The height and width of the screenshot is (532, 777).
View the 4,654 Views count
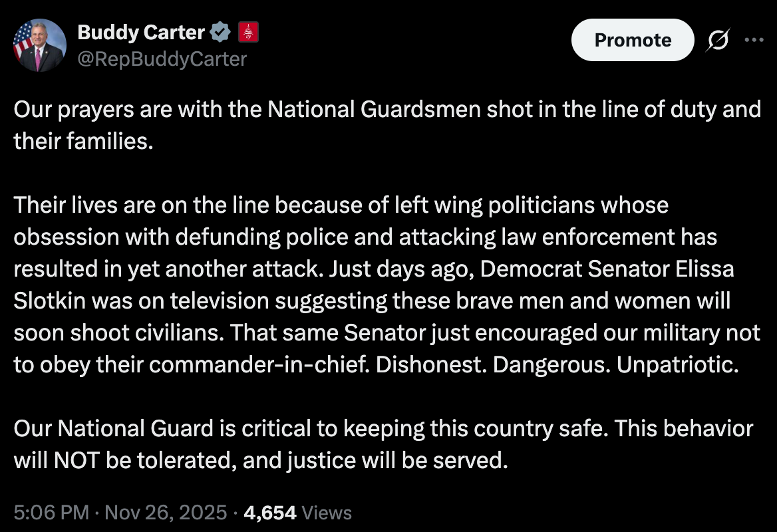269,513
